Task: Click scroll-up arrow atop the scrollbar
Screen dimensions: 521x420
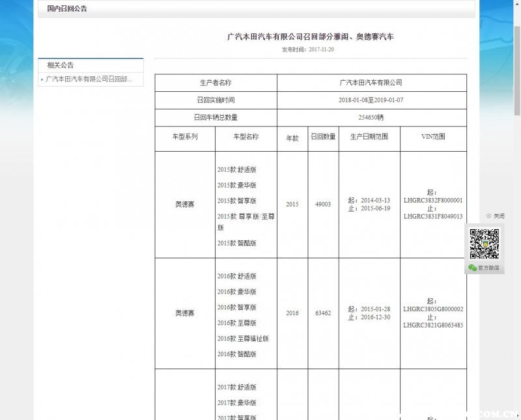Action: [x=516, y=4]
